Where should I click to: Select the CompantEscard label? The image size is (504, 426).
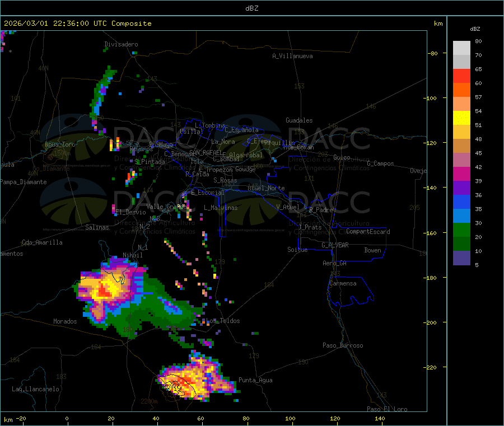point(368,232)
